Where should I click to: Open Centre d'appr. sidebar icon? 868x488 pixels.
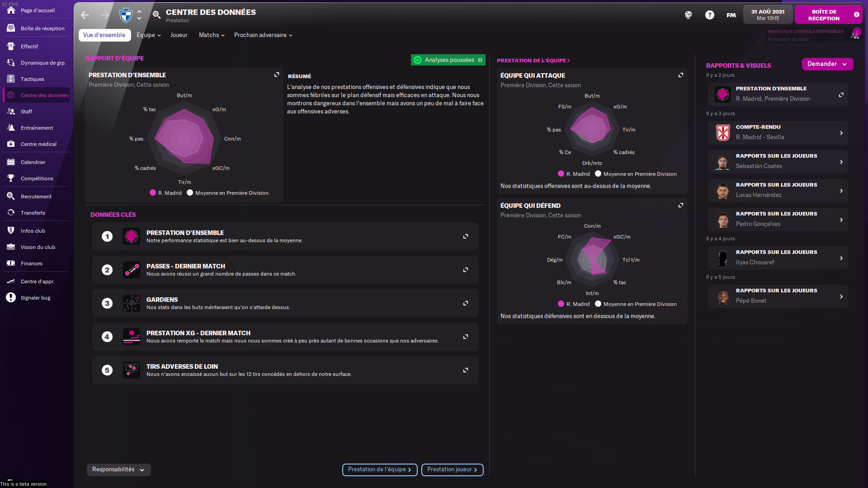point(11,281)
